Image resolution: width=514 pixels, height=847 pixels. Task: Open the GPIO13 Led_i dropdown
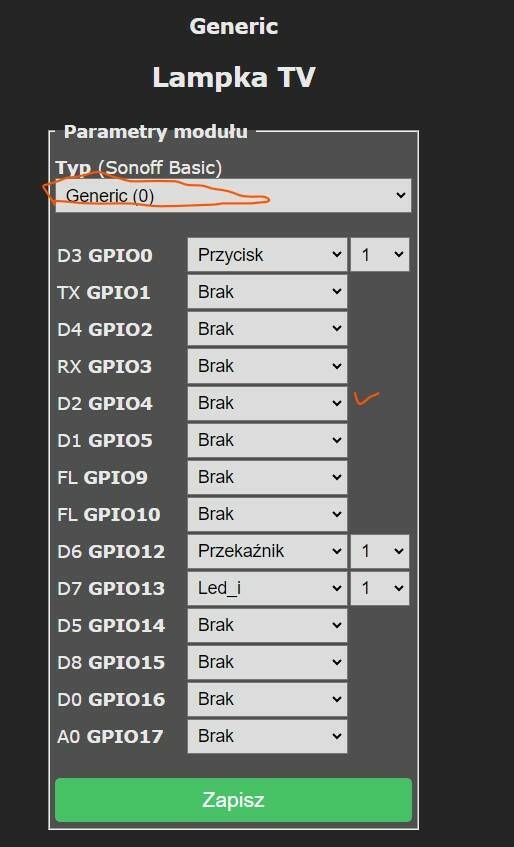click(x=267, y=588)
